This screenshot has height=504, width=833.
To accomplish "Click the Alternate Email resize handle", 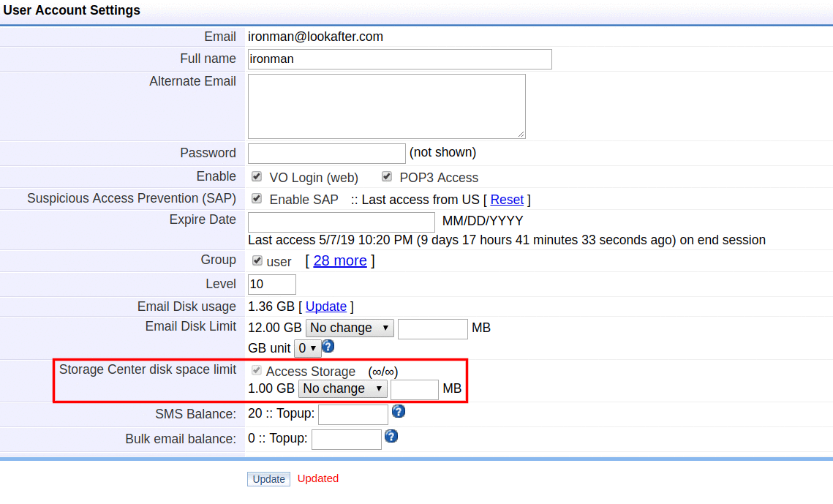I will (521, 135).
